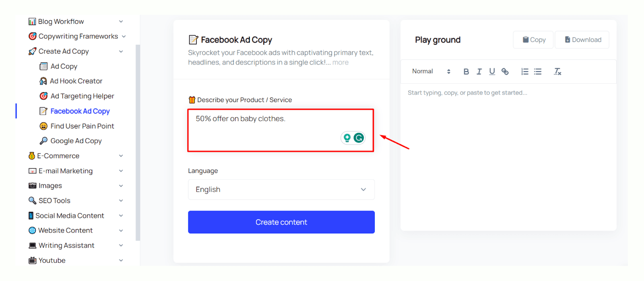644x281 pixels.
Task: Insert a link using the link icon
Action: click(505, 72)
